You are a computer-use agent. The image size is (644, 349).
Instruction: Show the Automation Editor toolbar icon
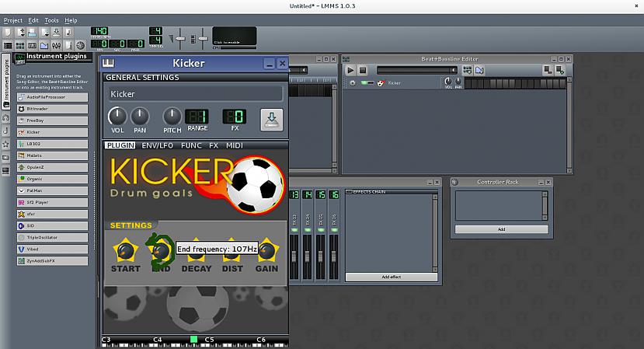(x=44, y=45)
